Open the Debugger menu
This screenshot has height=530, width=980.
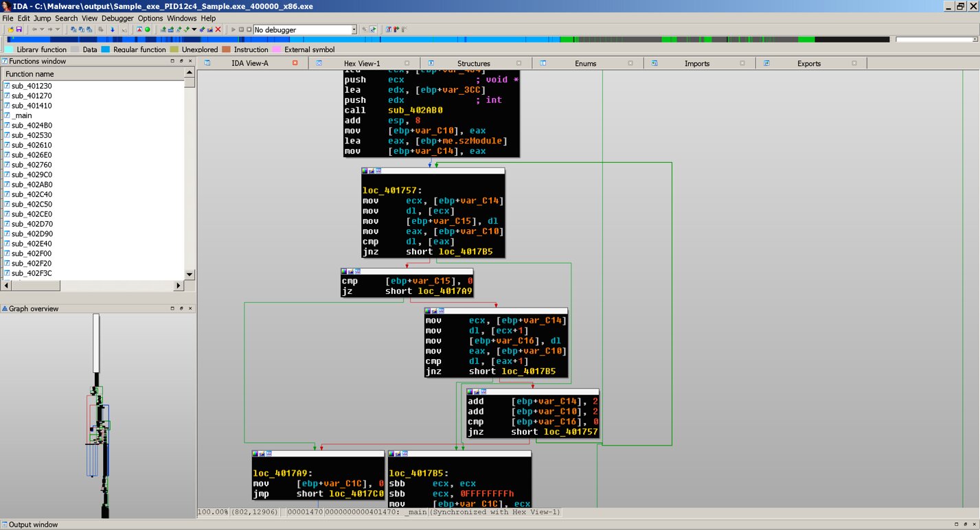coord(117,18)
